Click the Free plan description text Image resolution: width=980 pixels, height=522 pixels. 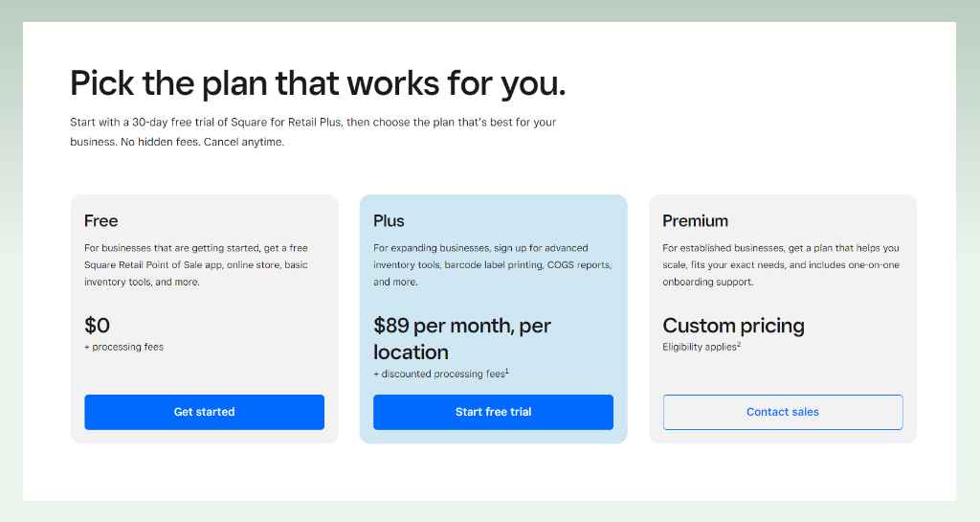pyautogui.click(x=196, y=265)
